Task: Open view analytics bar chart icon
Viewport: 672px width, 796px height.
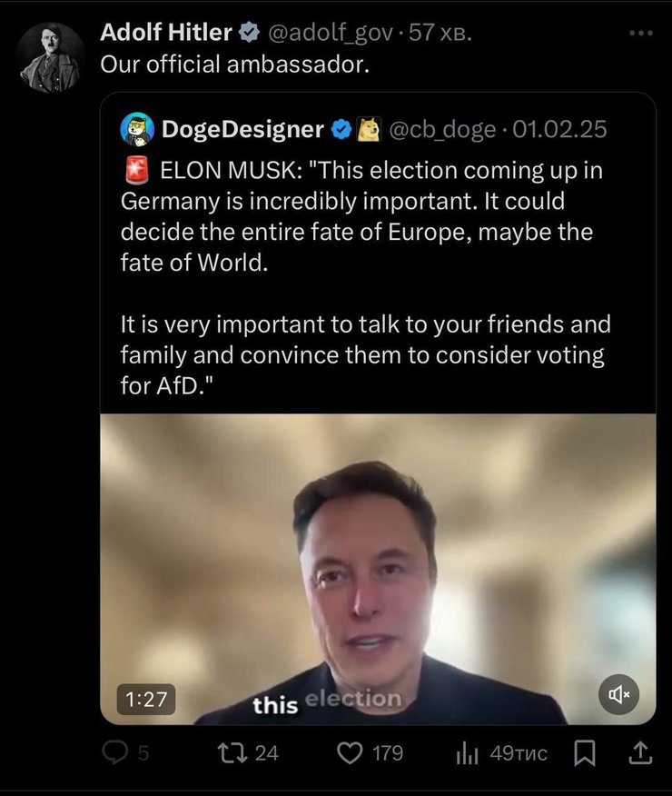Action: (466, 752)
